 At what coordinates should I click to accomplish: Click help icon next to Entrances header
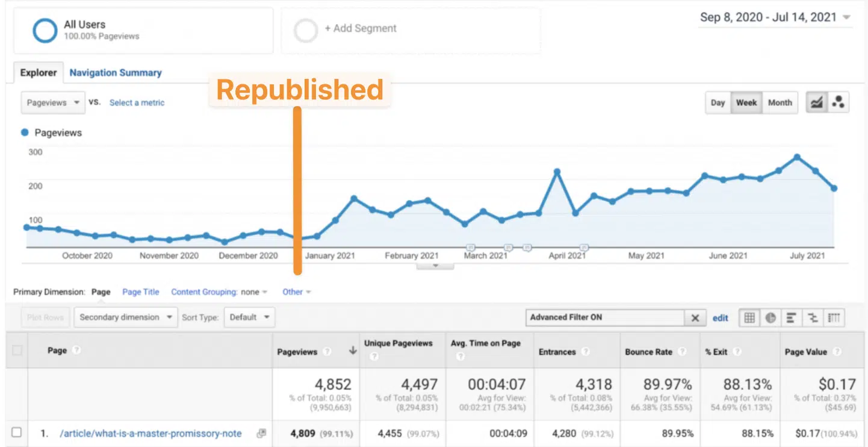pyautogui.click(x=584, y=352)
